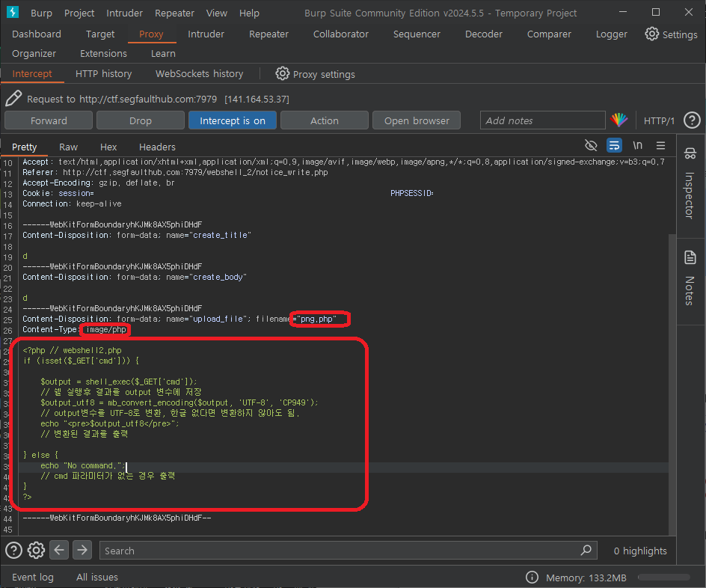Switch to the Dashboard tab
Image resolution: width=706 pixels, height=588 pixels.
point(37,34)
